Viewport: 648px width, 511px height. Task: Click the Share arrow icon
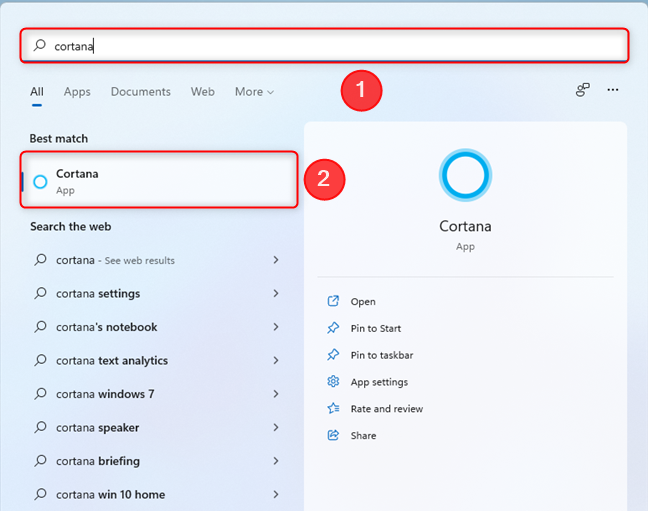tap(333, 435)
